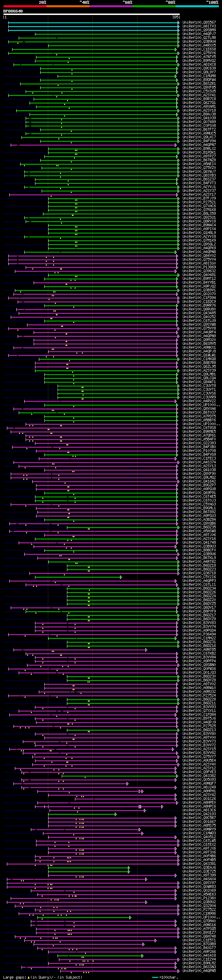The image size is (222, 980).
Task: Select label UniRef100_C1MWD3
Action: pos(199,833)
